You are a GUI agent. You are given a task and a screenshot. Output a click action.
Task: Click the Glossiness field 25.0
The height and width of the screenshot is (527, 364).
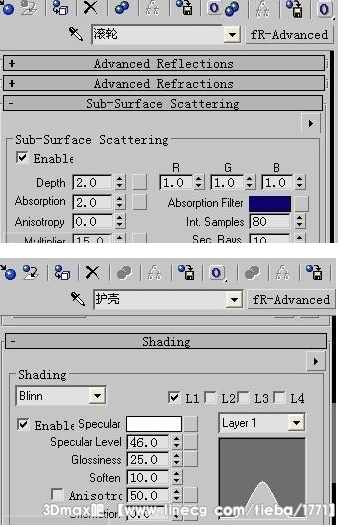pos(148,459)
